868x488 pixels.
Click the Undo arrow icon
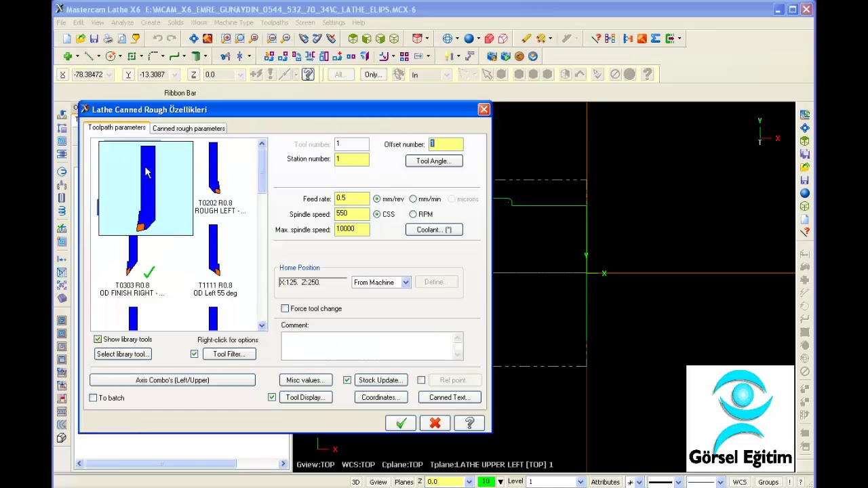click(157, 39)
